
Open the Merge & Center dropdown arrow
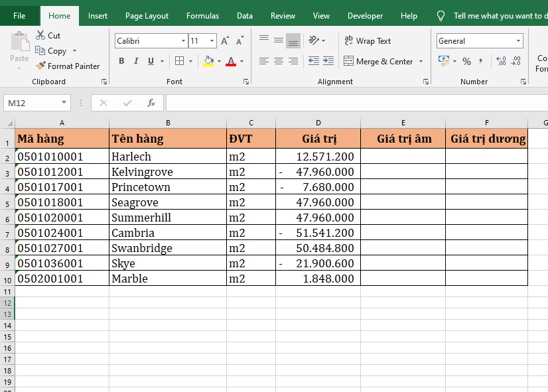tap(421, 62)
